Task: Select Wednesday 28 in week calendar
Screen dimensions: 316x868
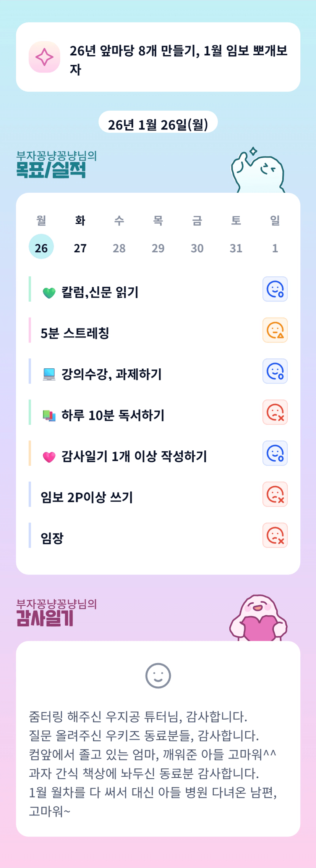Action: point(119,247)
